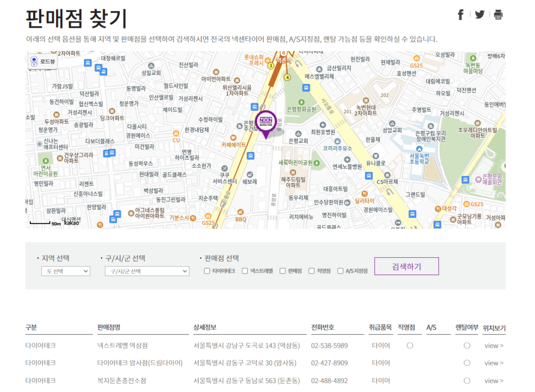Click the 검색하기 search button
The height and width of the screenshot is (392, 535).
click(406, 266)
